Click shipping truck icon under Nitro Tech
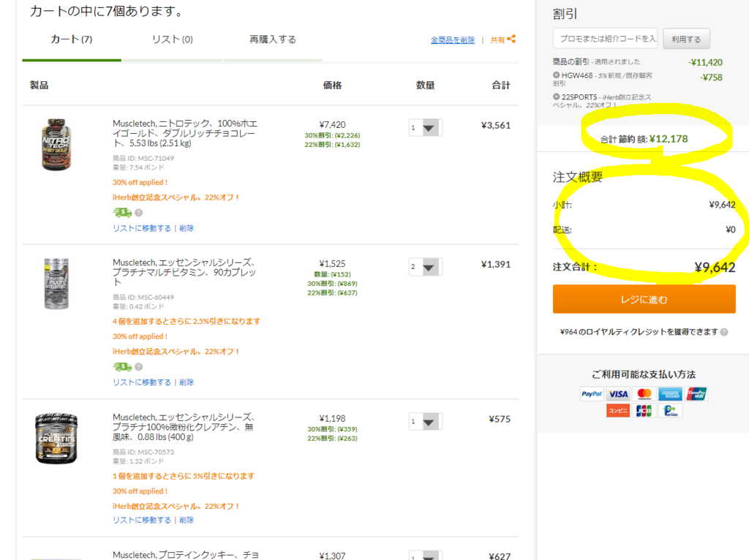This screenshot has height=560, width=749. click(122, 213)
